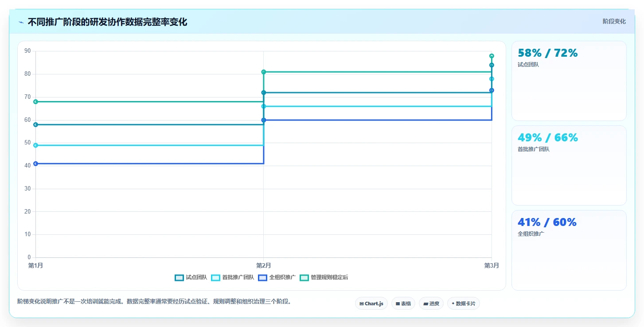Click the 首批推广团队 data point at 第3月 (78)

coord(492,79)
